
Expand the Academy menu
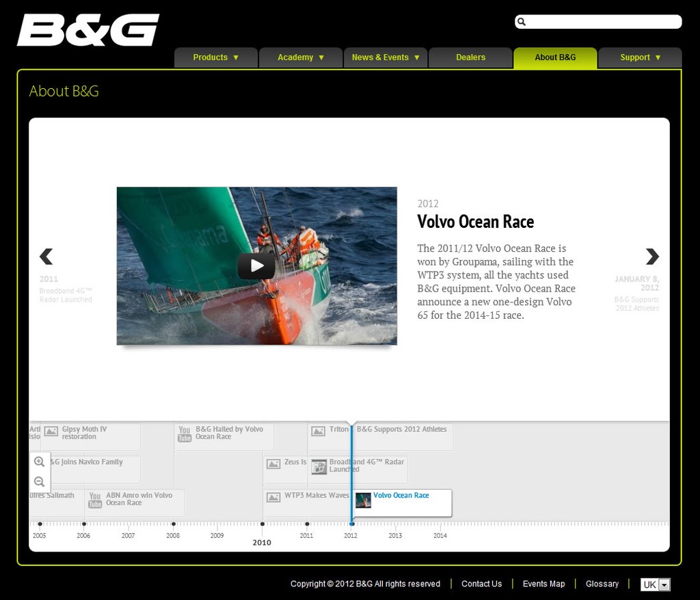point(301,57)
